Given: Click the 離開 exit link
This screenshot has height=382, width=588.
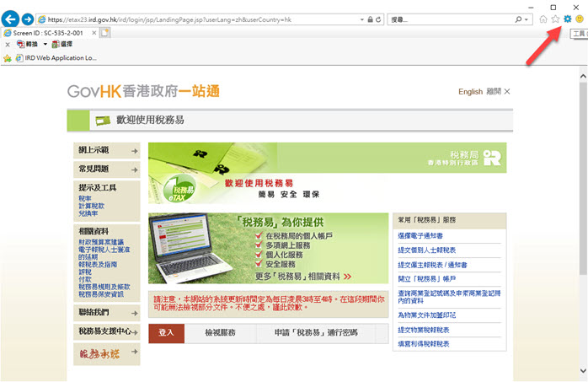Looking at the screenshot, I should point(494,92).
